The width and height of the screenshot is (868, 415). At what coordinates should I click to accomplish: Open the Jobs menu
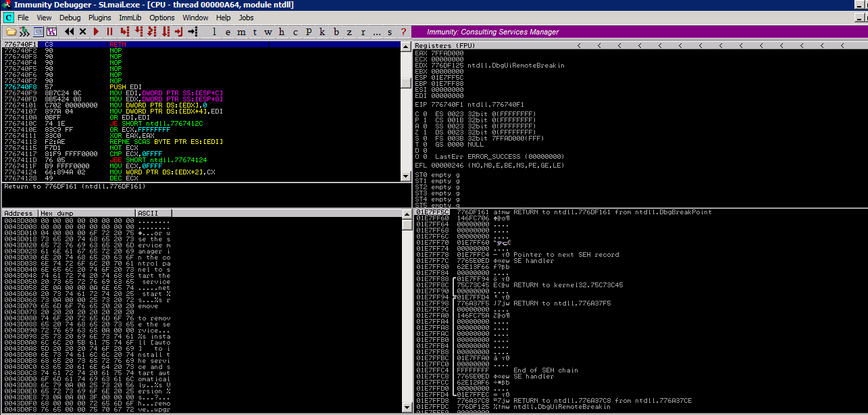coord(247,18)
